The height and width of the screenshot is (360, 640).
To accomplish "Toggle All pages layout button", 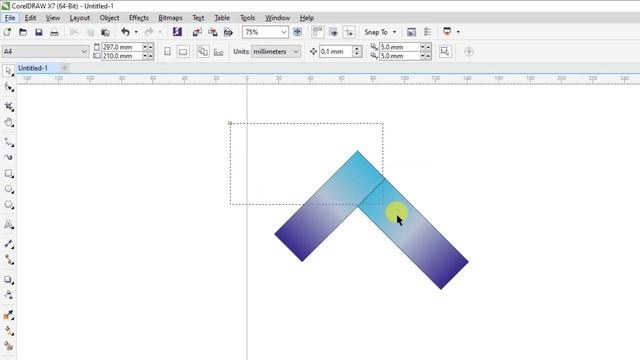I will coord(203,51).
